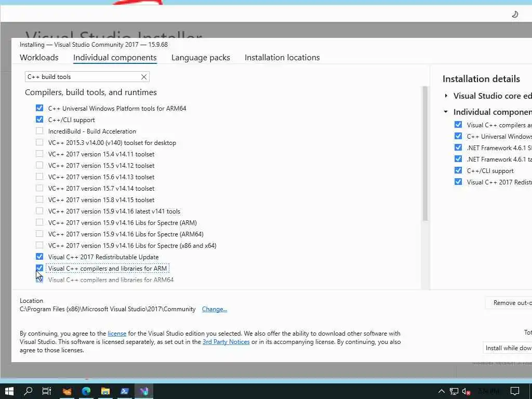
Task: Open taskbar Search
Action: [28, 391]
